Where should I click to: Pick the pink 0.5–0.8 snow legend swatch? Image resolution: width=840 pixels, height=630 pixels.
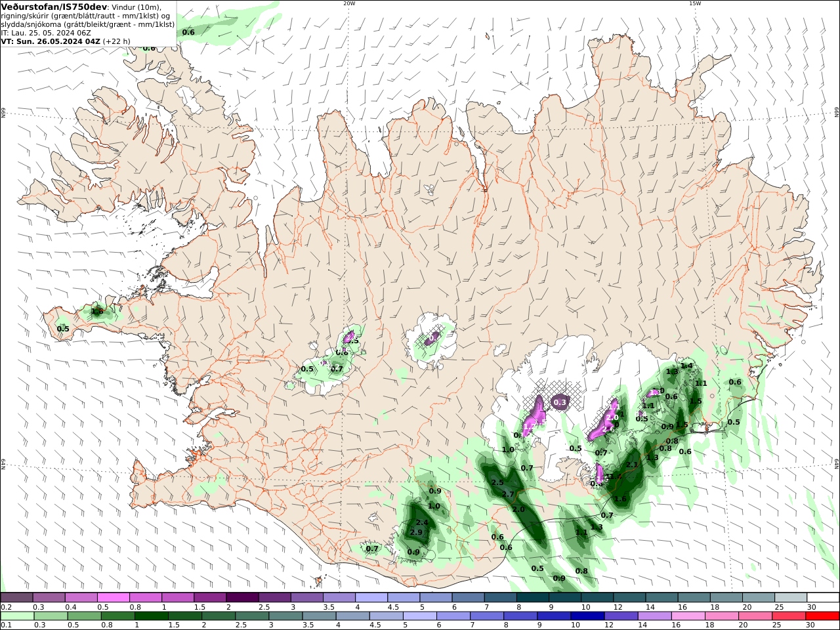pyautogui.click(x=113, y=598)
